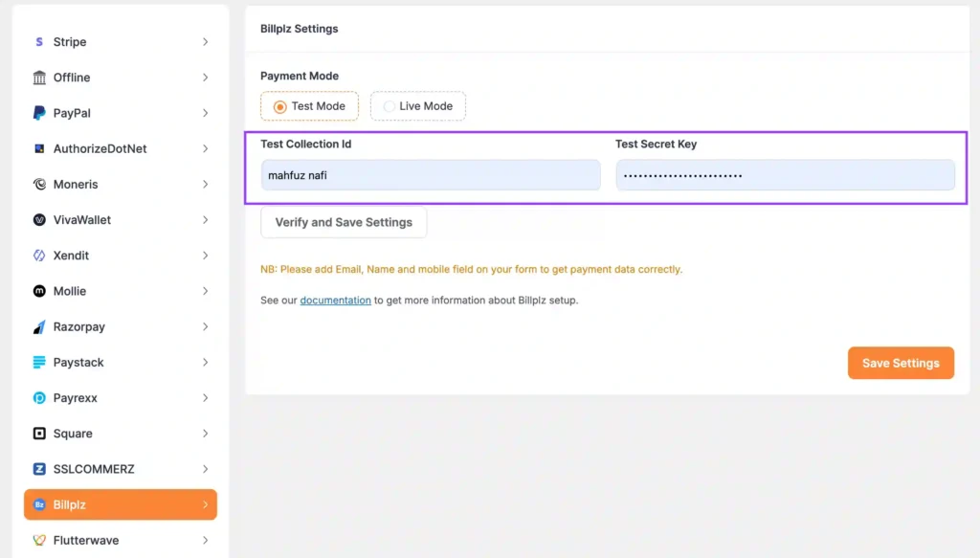The image size is (980, 558).
Task: Click the Mollie logo icon
Action: click(x=39, y=291)
